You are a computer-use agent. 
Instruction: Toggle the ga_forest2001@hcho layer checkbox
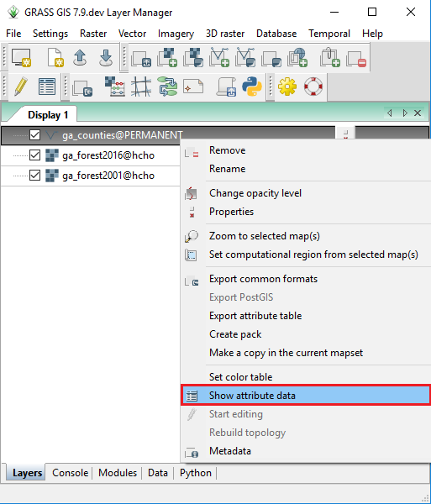34,176
